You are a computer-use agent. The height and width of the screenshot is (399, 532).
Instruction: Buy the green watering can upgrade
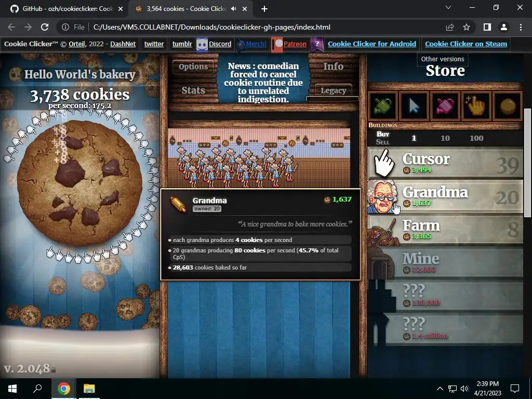(383, 106)
